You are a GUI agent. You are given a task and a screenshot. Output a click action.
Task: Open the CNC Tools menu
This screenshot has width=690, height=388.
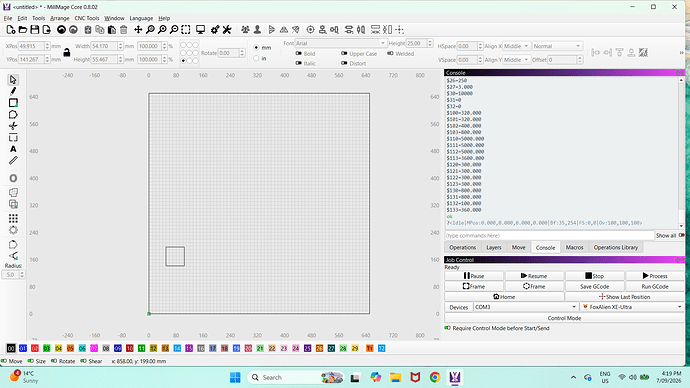87,18
